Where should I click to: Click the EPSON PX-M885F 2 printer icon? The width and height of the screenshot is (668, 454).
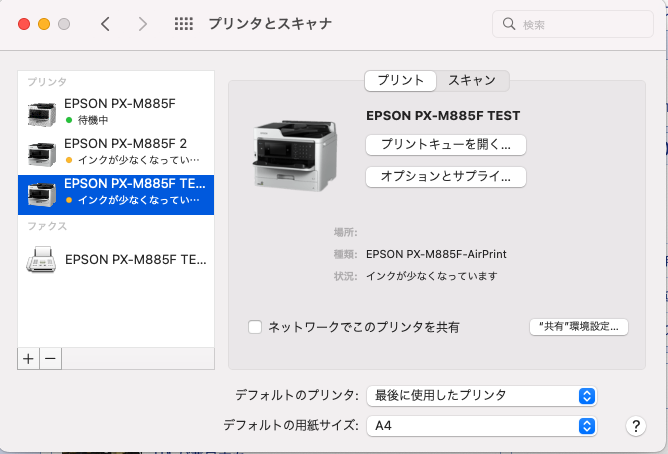click(x=41, y=154)
